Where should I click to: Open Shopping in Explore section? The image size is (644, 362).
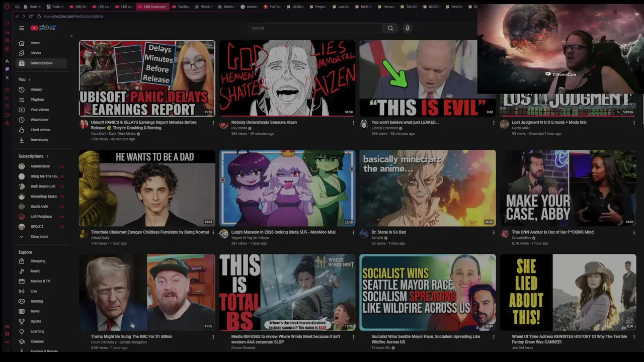click(x=42, y=261)
